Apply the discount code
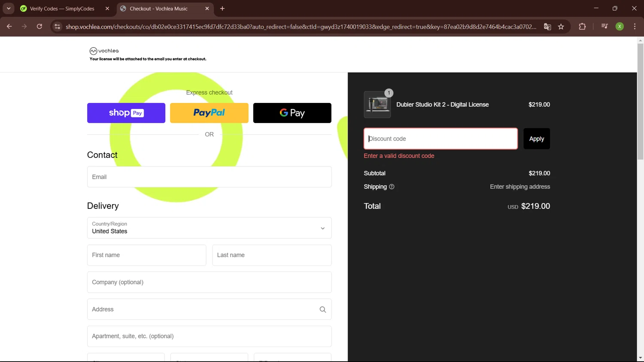This screenshot has height=362, width=644. click(x=537, y=139)
